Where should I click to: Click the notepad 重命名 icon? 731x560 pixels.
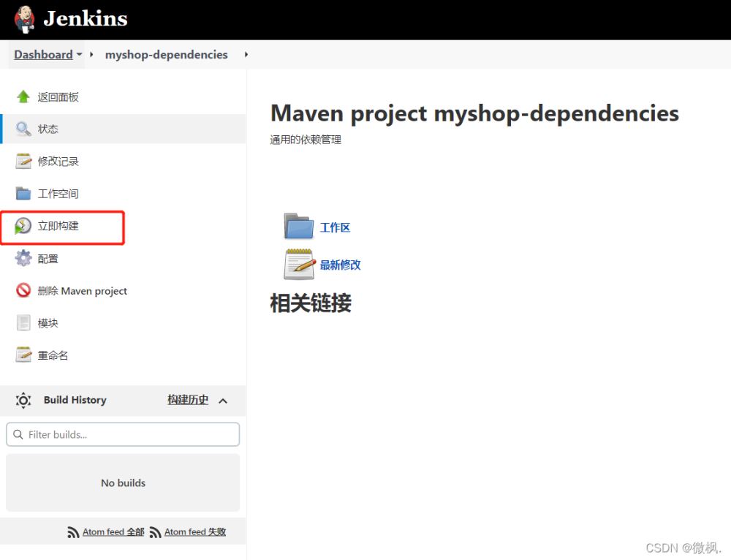pos(23,355)
